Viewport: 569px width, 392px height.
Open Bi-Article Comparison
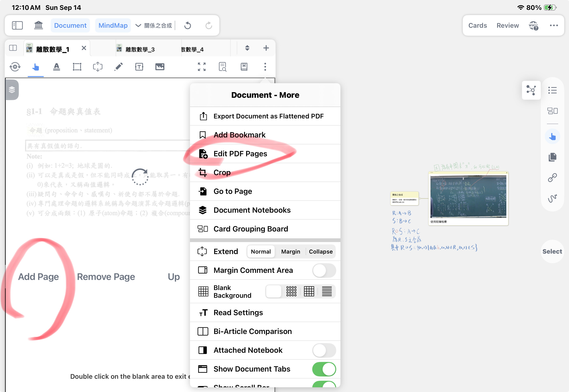pos(265,332)
